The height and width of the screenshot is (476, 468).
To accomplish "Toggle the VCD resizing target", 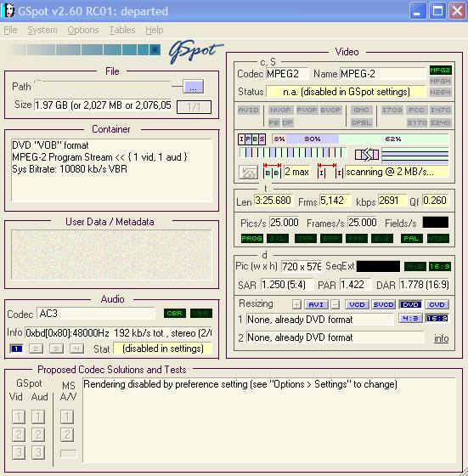I will click(357, 304).
